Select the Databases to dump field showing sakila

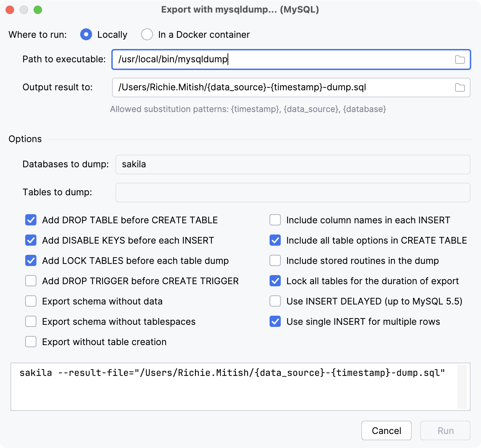[293, 164]
